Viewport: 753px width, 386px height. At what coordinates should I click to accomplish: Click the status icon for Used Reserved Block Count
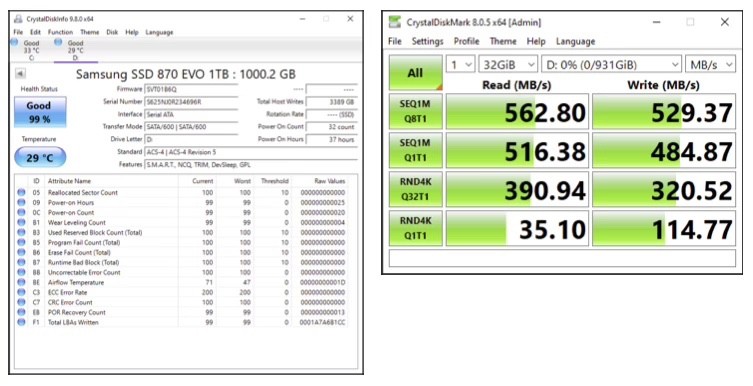coord(21,232)
